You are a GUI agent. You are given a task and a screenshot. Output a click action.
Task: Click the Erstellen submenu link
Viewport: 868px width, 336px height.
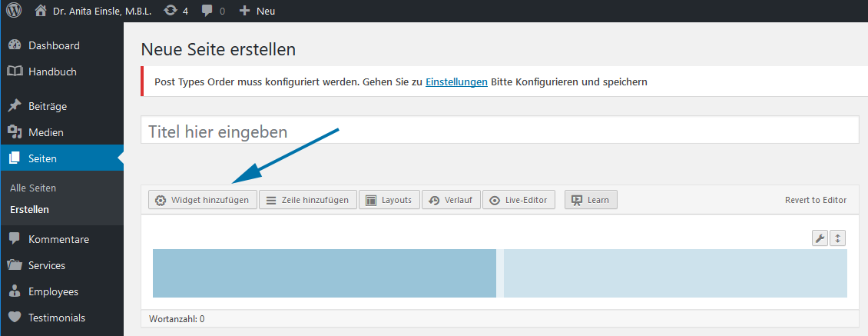pyautogui.click(x=29, y=210)
